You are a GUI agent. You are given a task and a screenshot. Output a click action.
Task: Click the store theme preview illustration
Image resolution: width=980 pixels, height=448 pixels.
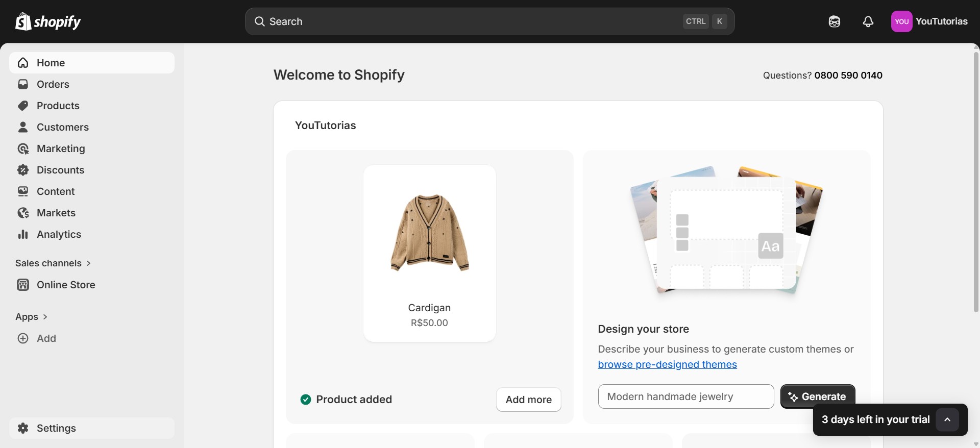(726, 231)
